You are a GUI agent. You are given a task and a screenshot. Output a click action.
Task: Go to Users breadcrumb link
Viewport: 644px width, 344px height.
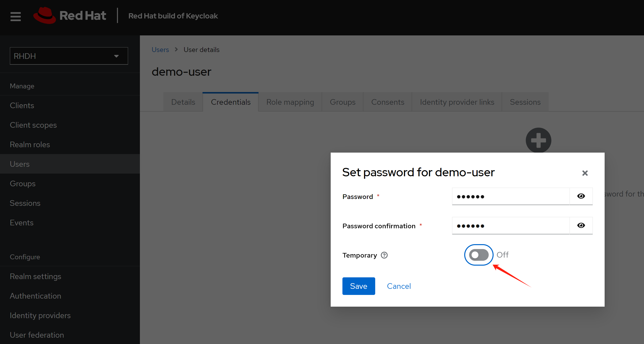coord(160,50)
